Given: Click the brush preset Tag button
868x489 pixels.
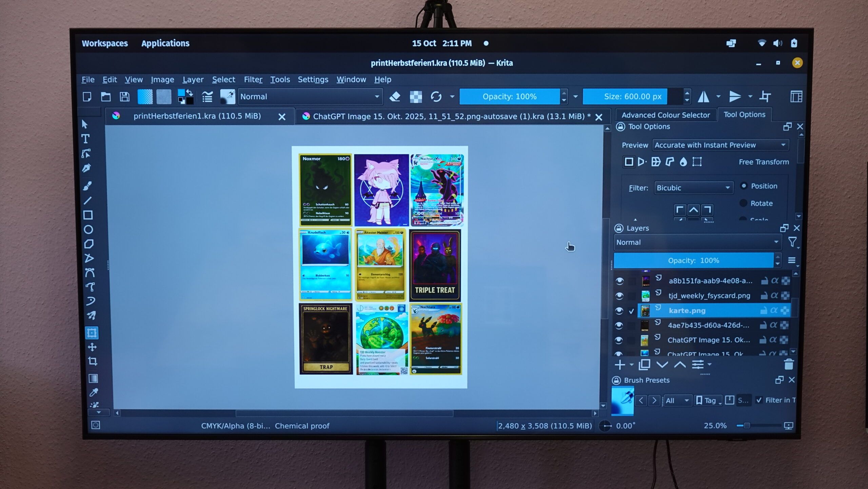Looking at the screenshot, I should click(x=707, y=400).
